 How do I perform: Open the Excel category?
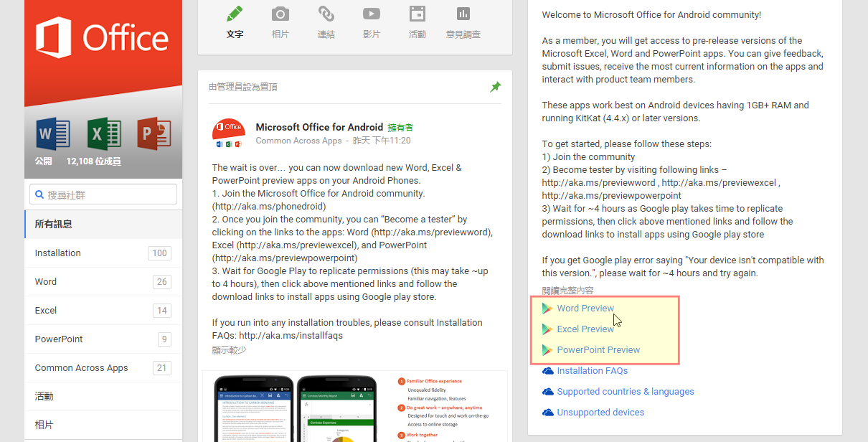click(103, 310)
